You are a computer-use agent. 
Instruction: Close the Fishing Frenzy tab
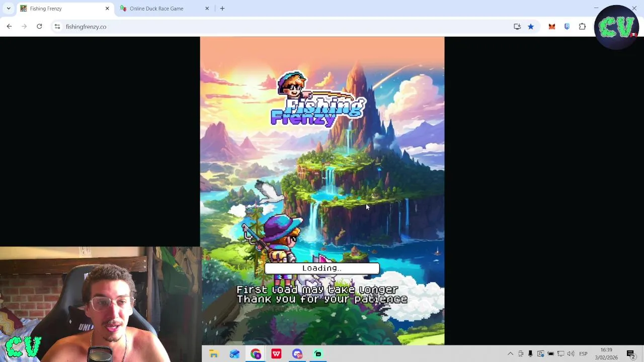(x=107, y=9)
